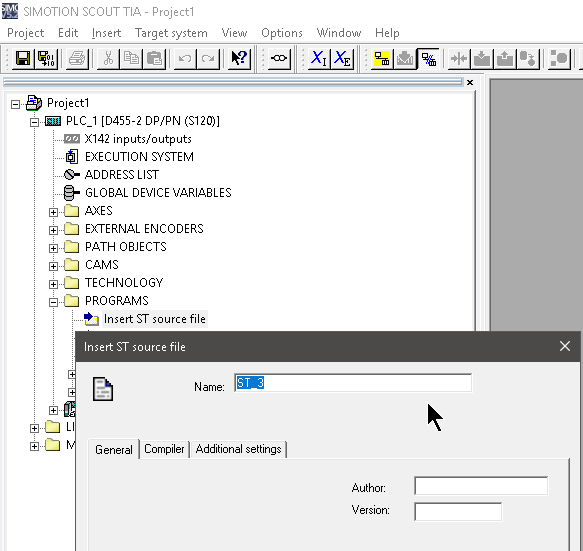Click the Undo arrow icon
Screen dimensions: 583x551
coord(185,58)
